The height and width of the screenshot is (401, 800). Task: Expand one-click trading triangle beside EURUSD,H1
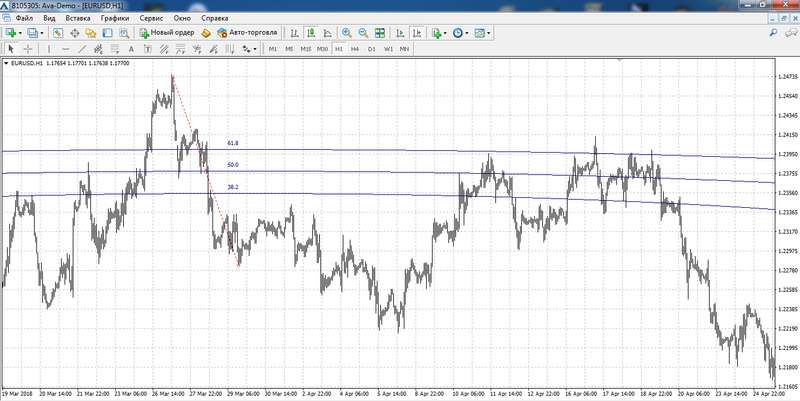tap(6, 63)
